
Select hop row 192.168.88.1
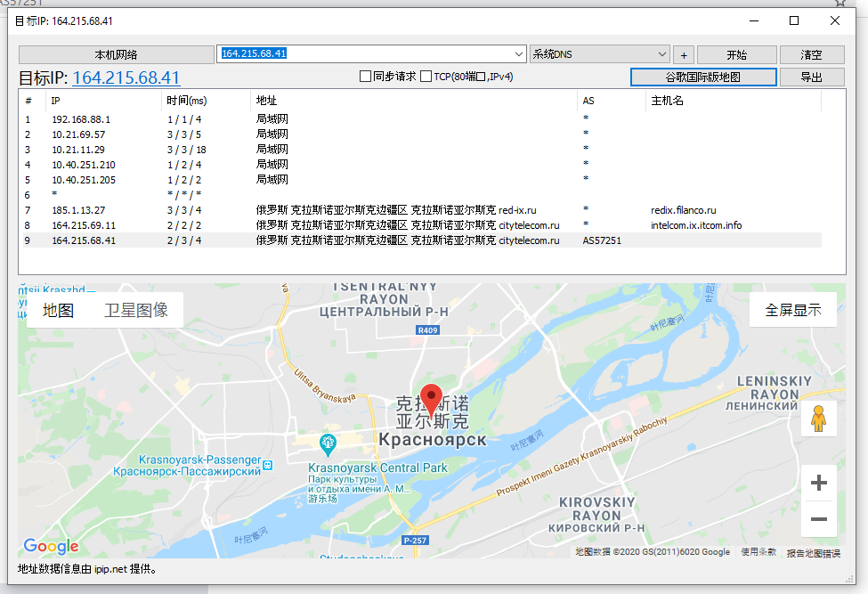click(421, 119)
